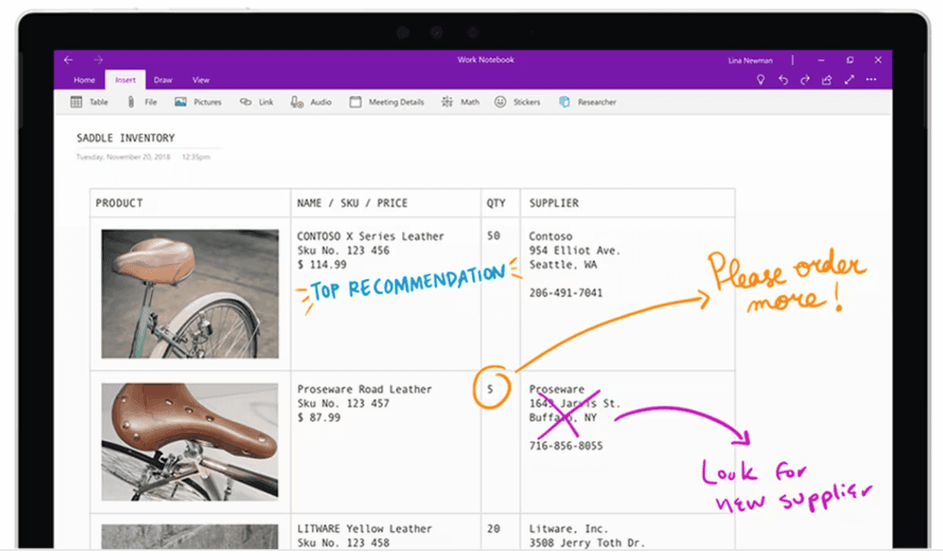Add a Link from the Insert ribbon
The width and height of the screenshot is (943, 560).
click(256, 102)
